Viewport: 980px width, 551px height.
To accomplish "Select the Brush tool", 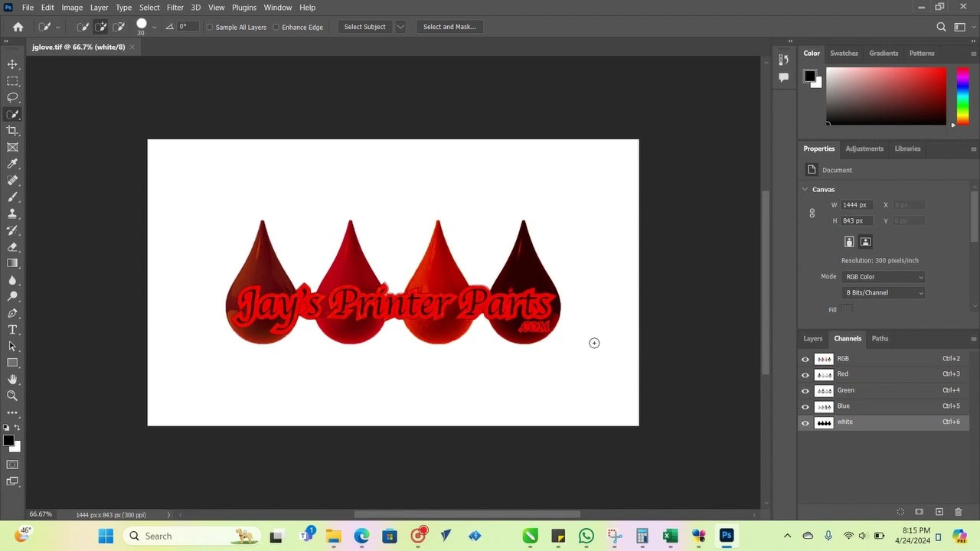I will coord(12,197).
